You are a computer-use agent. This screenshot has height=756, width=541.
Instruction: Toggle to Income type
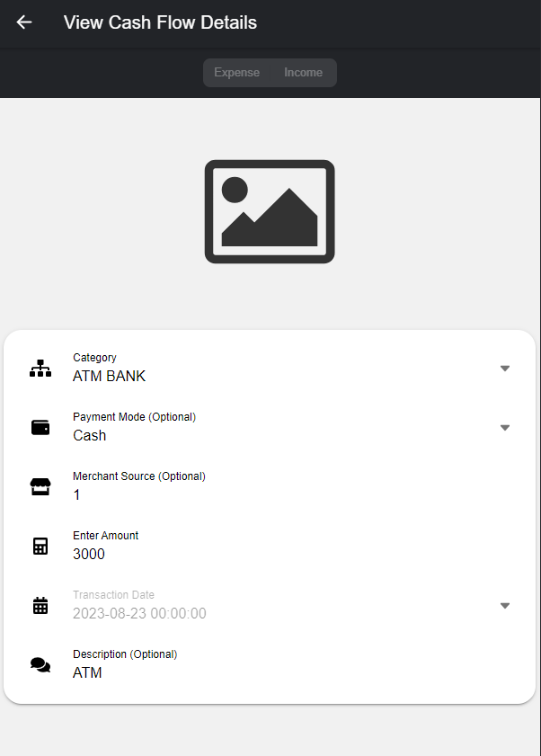click(303, 73)
